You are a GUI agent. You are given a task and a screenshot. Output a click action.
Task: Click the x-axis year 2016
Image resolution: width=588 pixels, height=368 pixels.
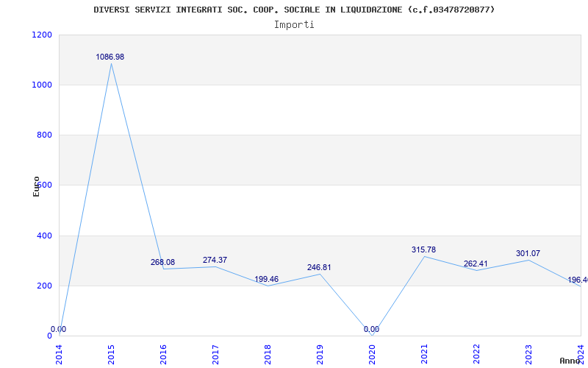[163, 355]
